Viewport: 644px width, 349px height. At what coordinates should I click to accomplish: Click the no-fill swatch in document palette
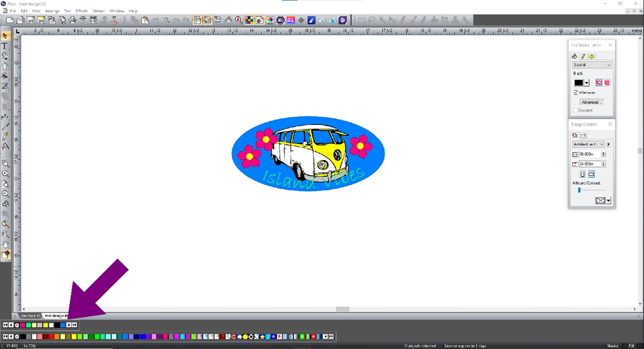pos(17,325)
